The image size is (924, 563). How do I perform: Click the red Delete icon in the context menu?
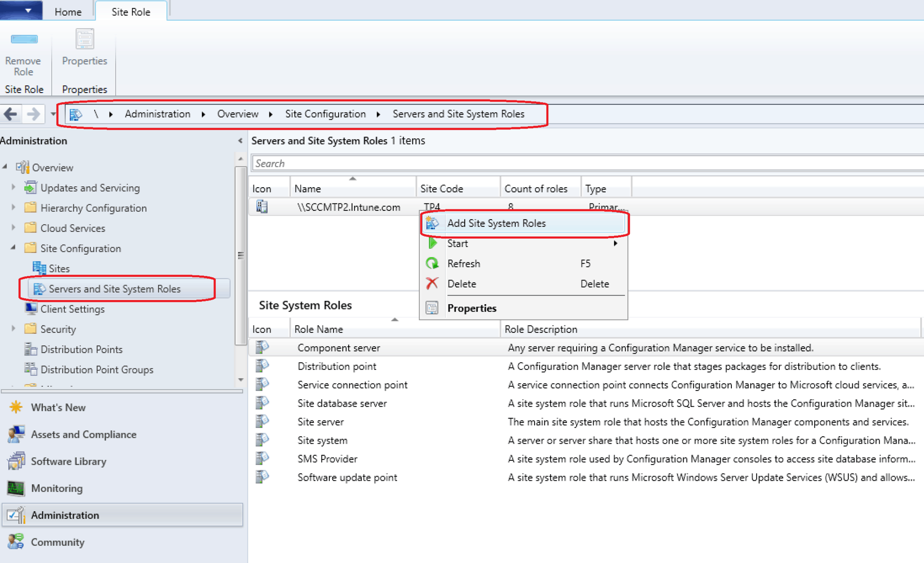coord(432,283)
